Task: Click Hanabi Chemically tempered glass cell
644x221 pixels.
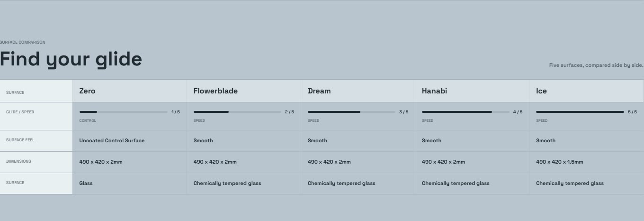Action: pos(456,183)
